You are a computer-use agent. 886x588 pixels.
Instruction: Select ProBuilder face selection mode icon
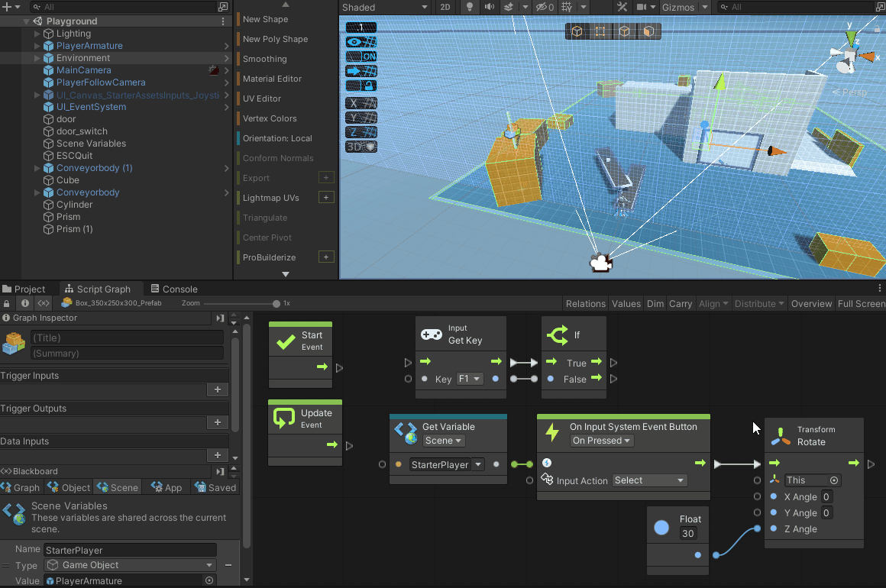click(648, 31)
